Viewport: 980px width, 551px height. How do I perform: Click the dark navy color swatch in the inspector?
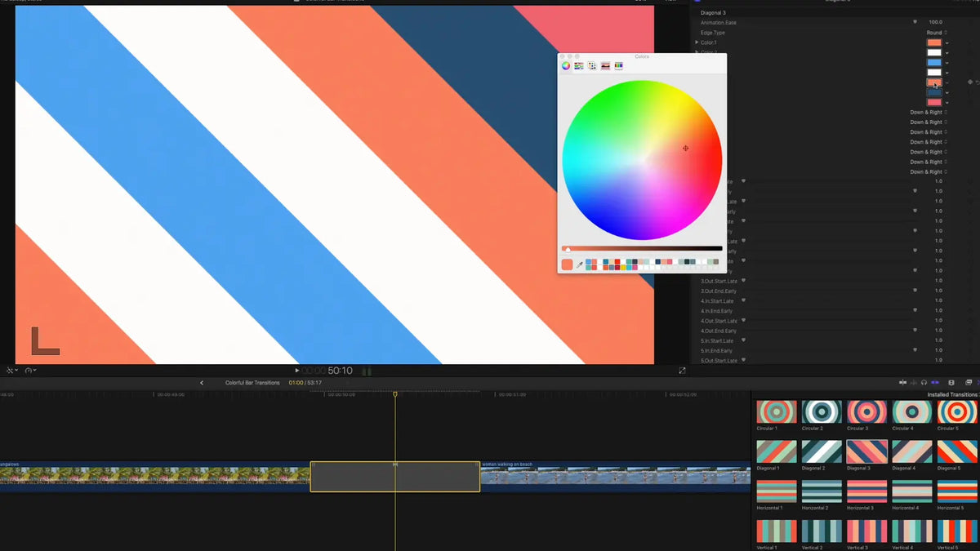[933, 92]
